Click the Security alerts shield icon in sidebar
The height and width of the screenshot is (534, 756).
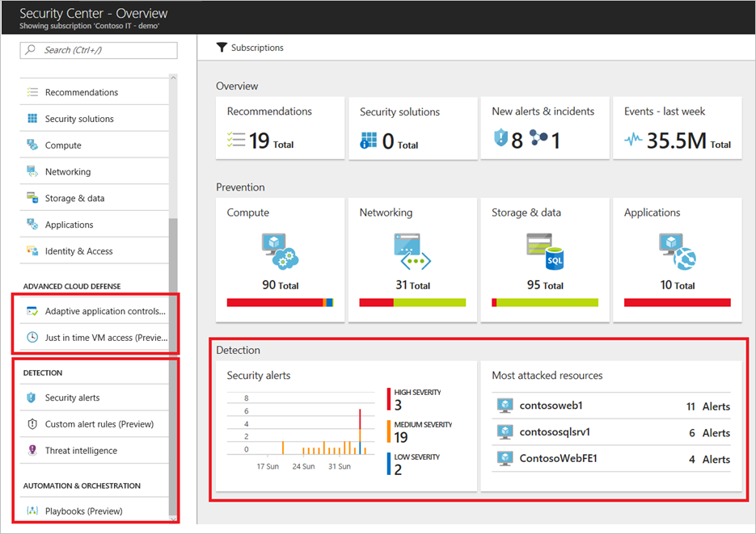coord(32,397)
